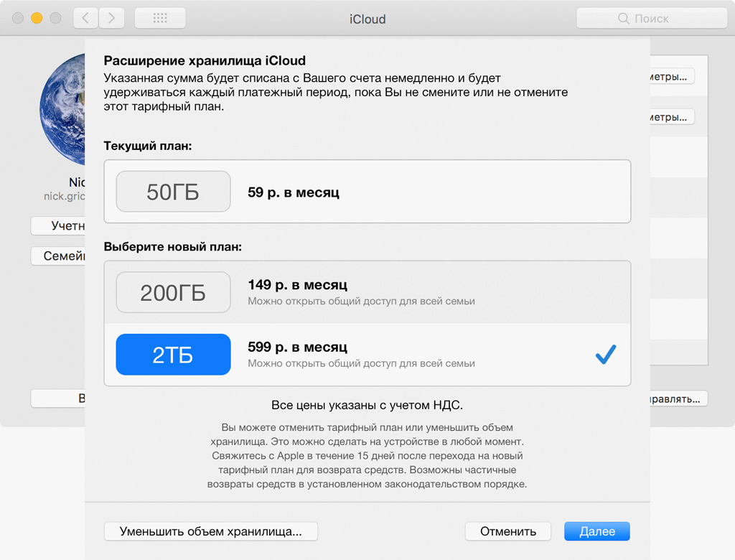
Task: Click Отменить to cancel
Action: [507, 531]
